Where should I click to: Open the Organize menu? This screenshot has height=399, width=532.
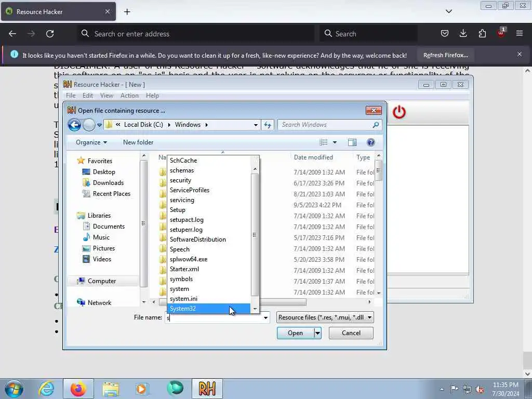pyautogui.click(x=91, y=142)
